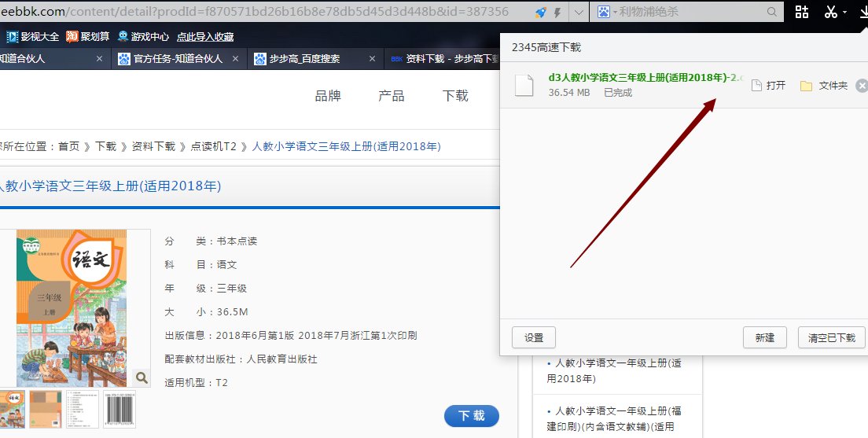Click the BBK favicon on 资料下载 tab

(396, 59)
